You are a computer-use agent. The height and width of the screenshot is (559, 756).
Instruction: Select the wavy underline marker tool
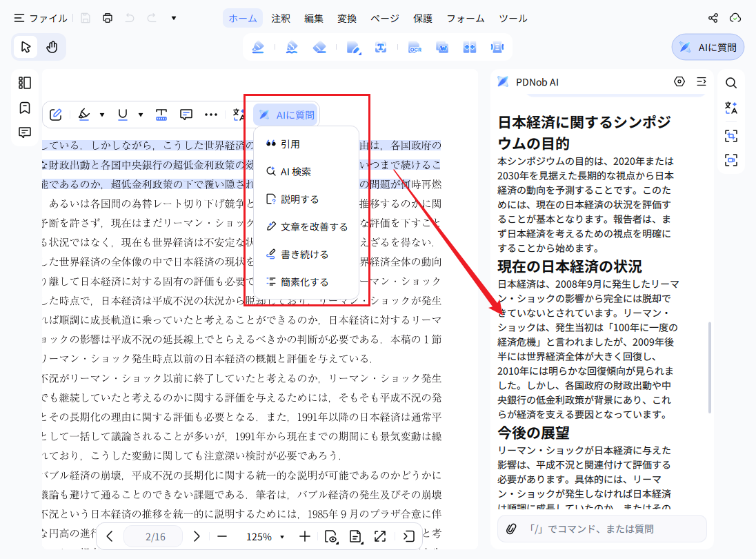tap(292, 47)
